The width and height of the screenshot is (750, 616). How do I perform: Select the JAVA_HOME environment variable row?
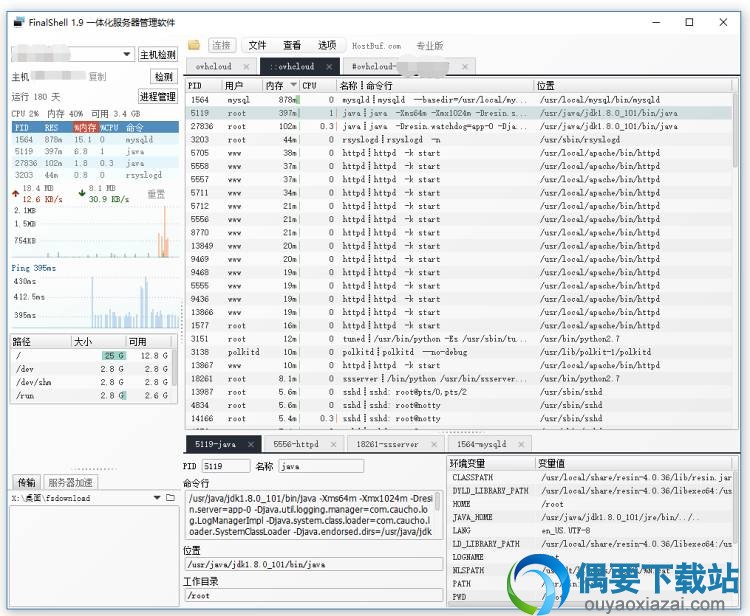(x=591, y=517)
